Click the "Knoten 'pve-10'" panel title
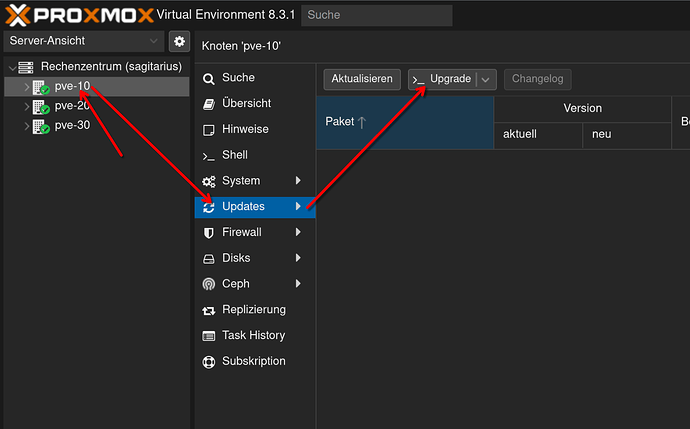The height and width of the screenshot is (429, 690). point(241,46)
